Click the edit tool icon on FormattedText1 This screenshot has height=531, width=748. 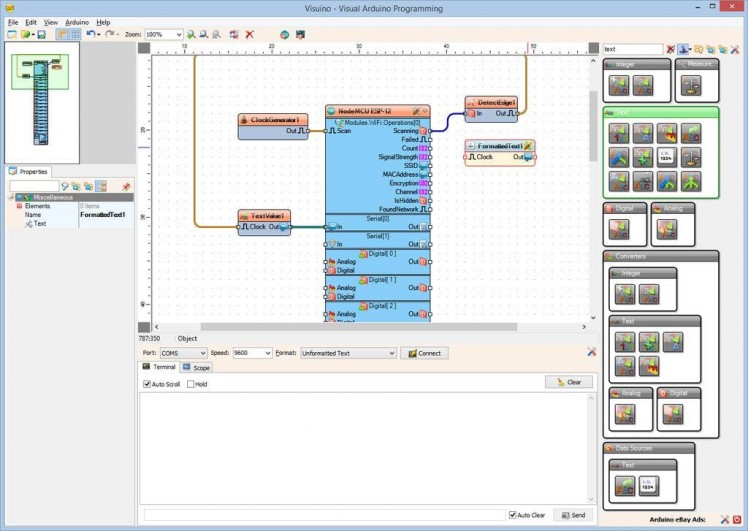(528, 146)
